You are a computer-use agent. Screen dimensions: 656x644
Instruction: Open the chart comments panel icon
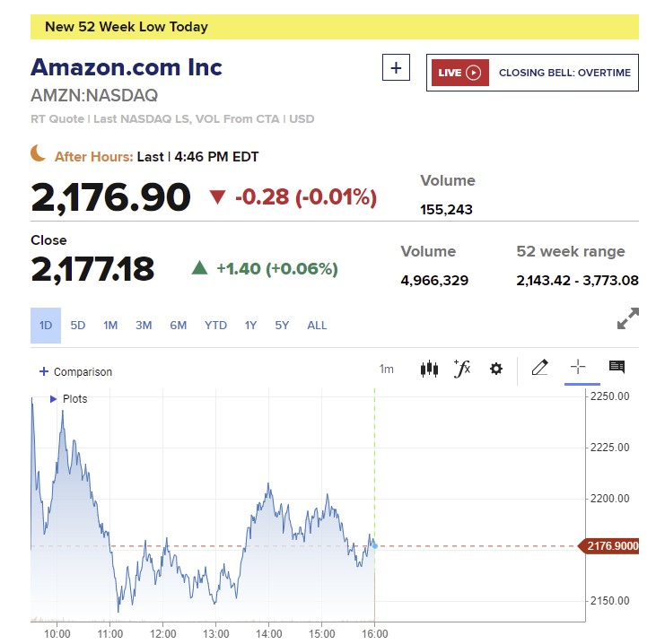[617, 368]
